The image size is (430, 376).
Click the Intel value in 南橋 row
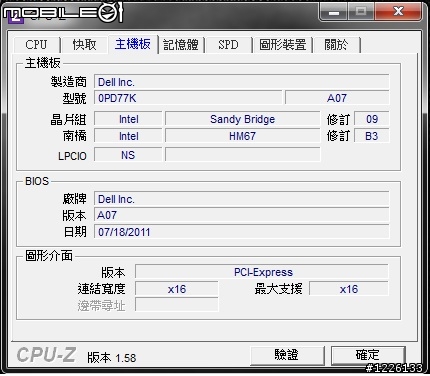click(x=128, y=136)
